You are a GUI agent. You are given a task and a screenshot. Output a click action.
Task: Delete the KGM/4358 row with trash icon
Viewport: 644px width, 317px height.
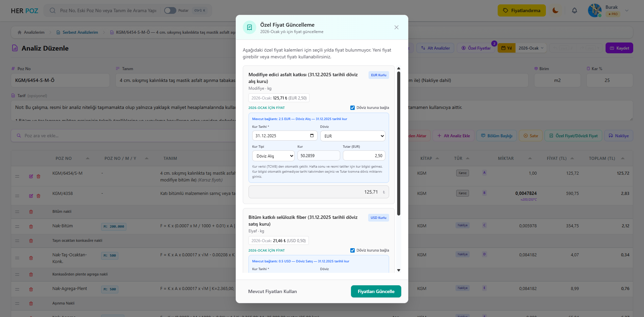(x=38, y=196)
